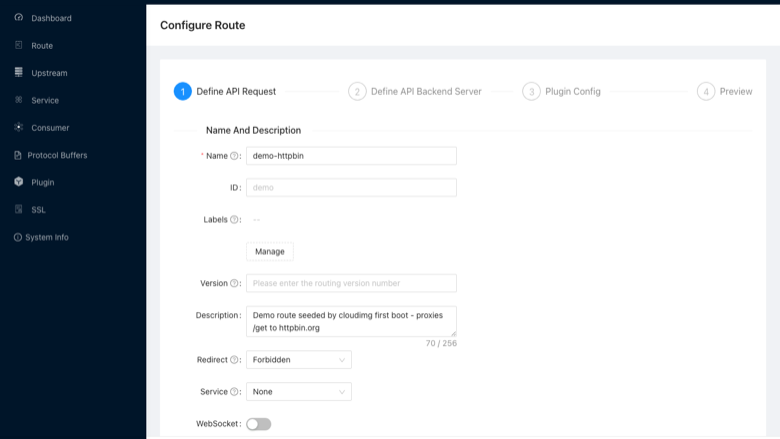The image size is (780, 439).
Task: Open the Plugin cube icon
Action: click(18, 181)
